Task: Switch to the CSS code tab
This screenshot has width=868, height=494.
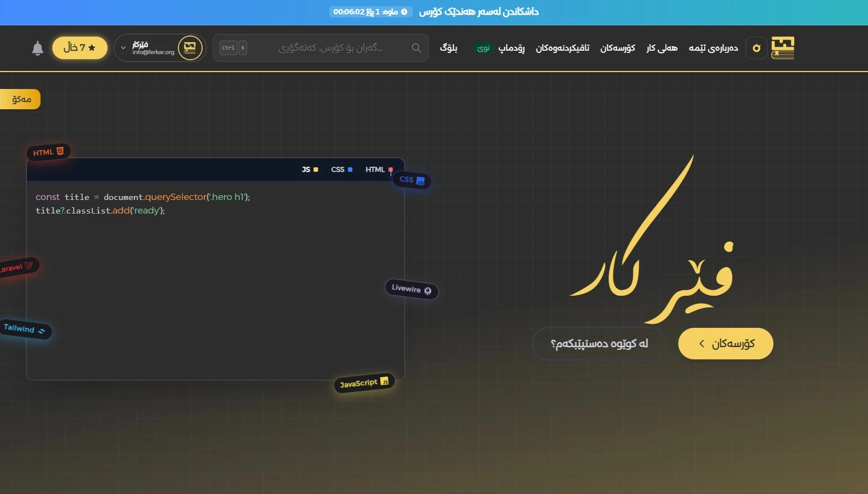Action: pos(342,170)
